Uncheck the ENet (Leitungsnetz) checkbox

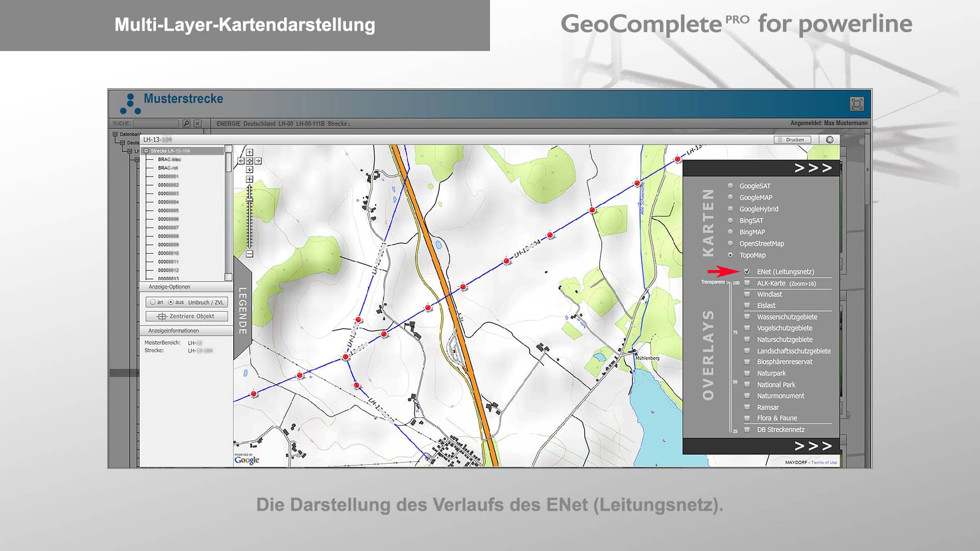coord(748,272)
